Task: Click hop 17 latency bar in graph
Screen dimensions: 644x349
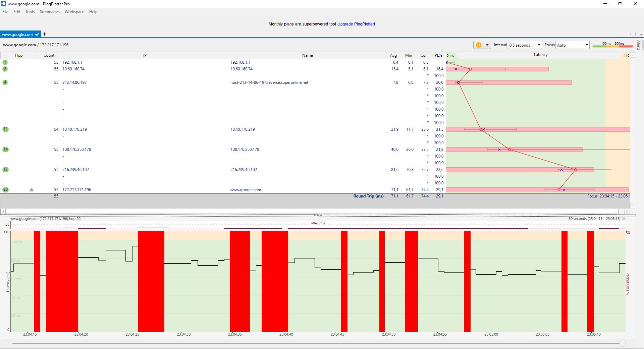Action: 520,170
